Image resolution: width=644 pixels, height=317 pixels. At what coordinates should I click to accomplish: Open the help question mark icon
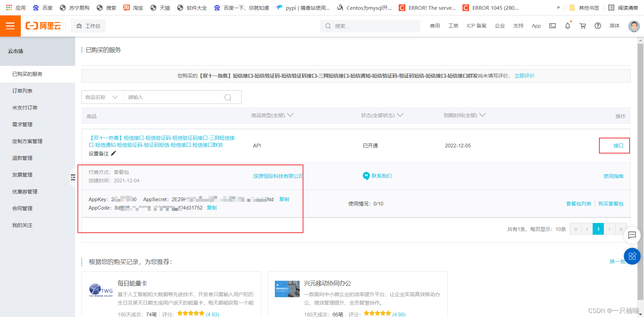tap(598, 26)
